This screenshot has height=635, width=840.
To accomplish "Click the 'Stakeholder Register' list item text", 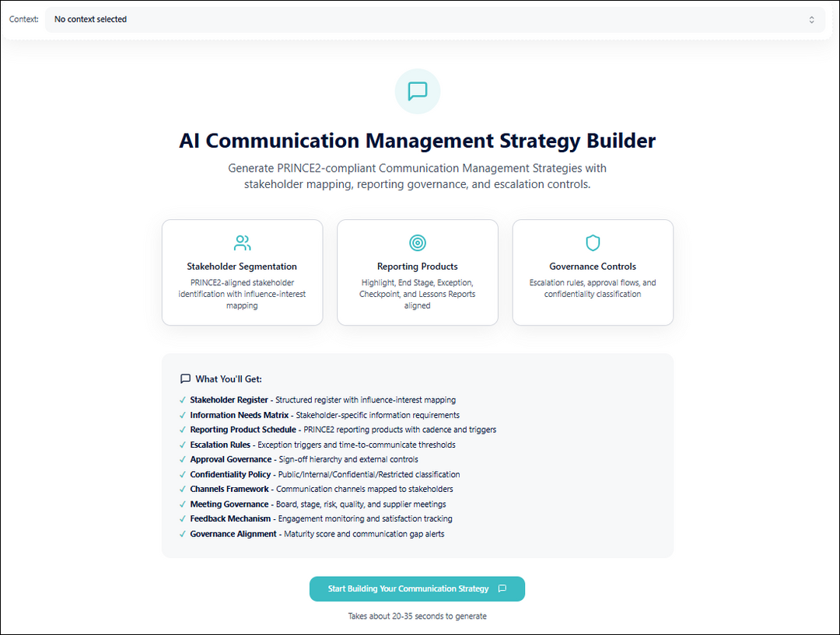I will point(323,400).
